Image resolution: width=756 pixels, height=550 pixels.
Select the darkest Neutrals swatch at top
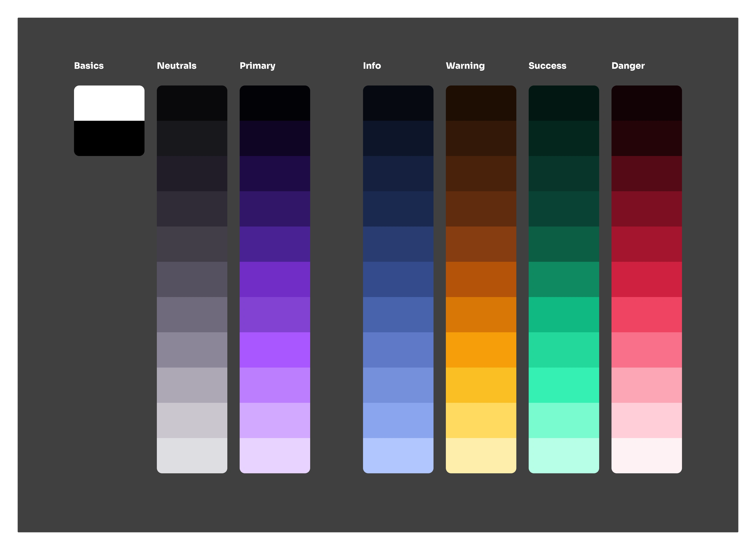pos(192,103)
